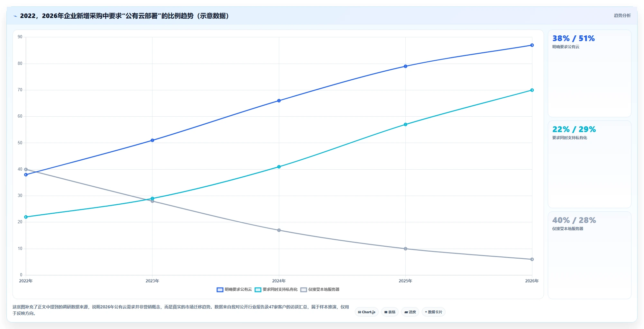
Task: Toggle the cyan 要求同时支持私有化 legend swatch
Action: point(258,290)
